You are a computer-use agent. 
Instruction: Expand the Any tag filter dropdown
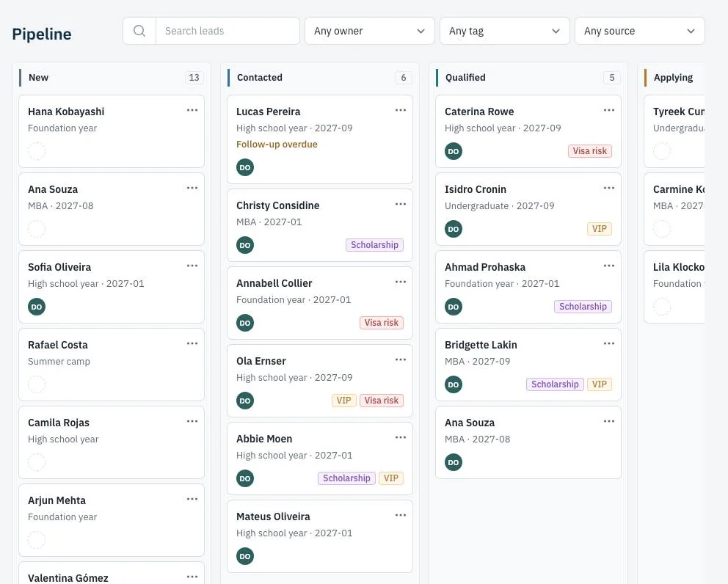(505, 31)
